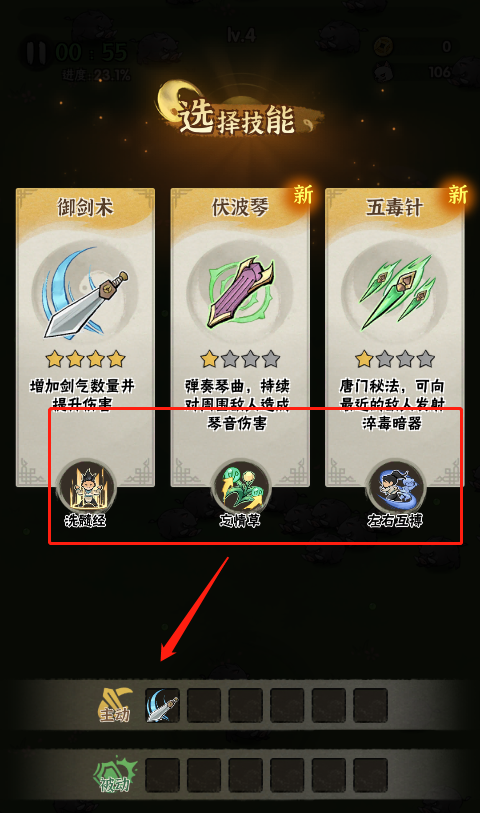This screenshot has width=480, height=813.
Task: Click the first empty 被动 skill slot
Action: [x=162, y=775]
